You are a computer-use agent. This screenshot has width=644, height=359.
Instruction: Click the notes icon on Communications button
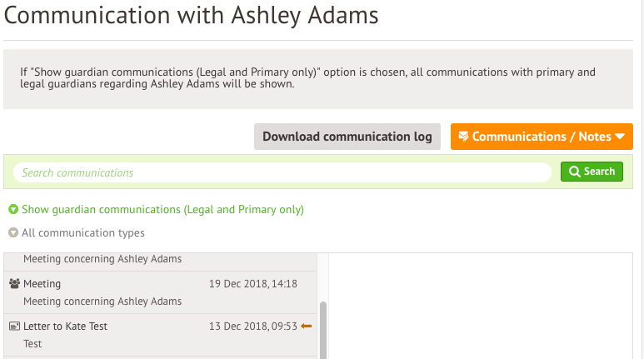pyautogui.click(x=463, y=137)
